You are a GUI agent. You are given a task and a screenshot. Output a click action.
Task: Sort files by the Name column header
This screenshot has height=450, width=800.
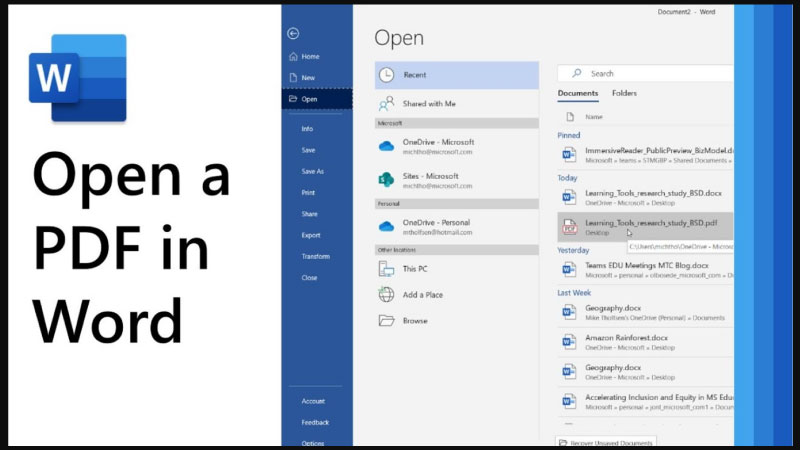pos(594,117)
